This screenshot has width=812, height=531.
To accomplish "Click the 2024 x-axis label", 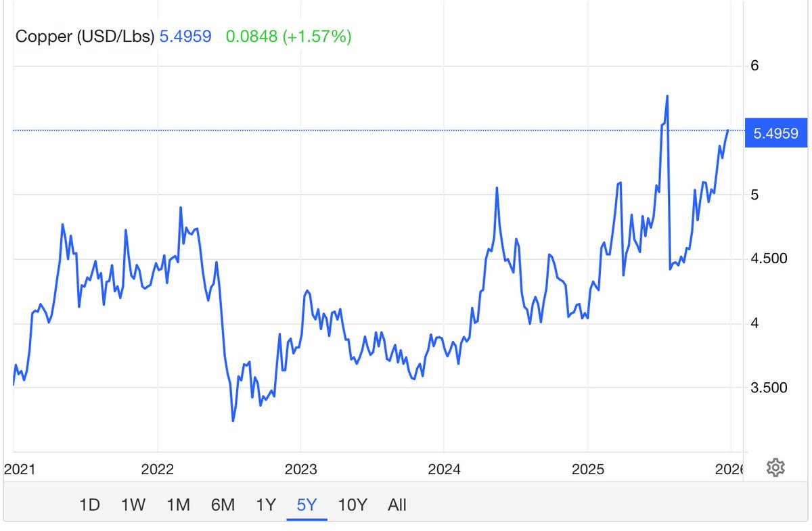I will point(443,469).
